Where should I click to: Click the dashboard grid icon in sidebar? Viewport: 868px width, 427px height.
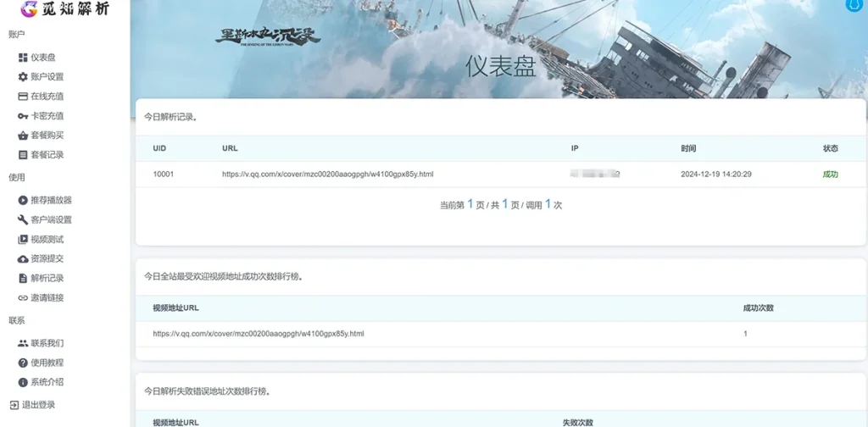[23, 58]
